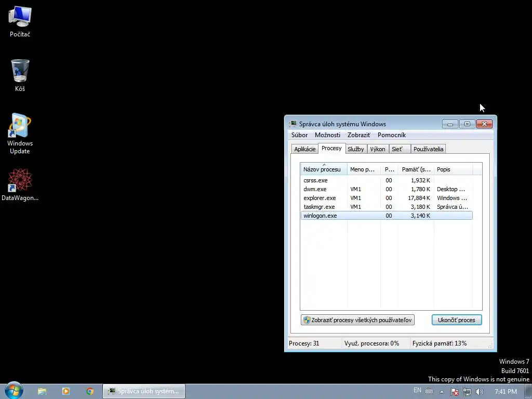532x399 pixels.
Task: Open the Action Center flag icon
Action: [454, 392]
